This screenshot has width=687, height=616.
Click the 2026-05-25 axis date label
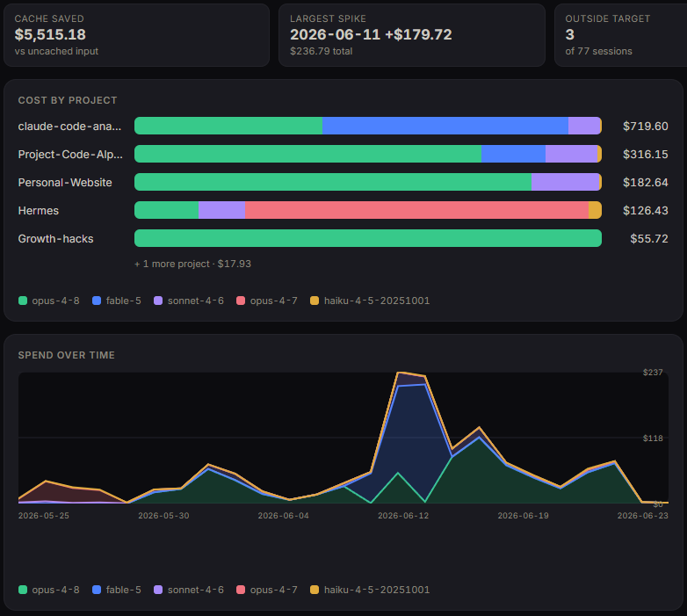(x=44, y=516)
